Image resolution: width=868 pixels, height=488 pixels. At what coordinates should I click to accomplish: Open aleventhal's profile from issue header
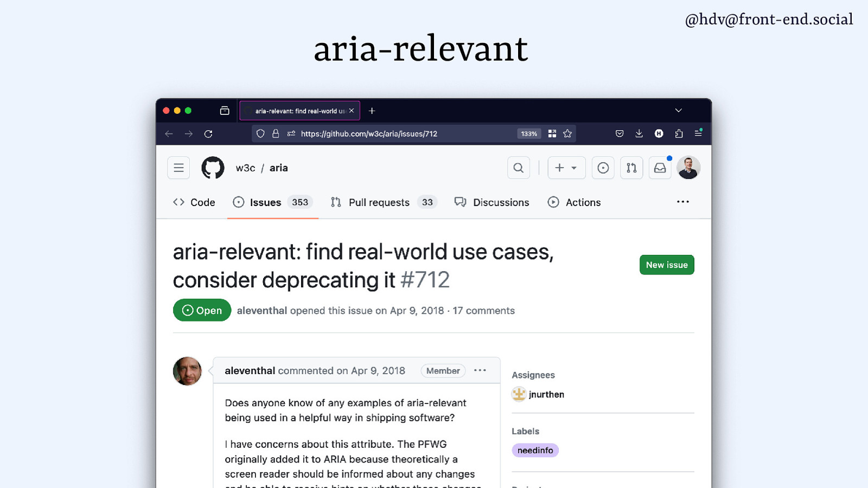pyautogui.click(x=262, y=311)
